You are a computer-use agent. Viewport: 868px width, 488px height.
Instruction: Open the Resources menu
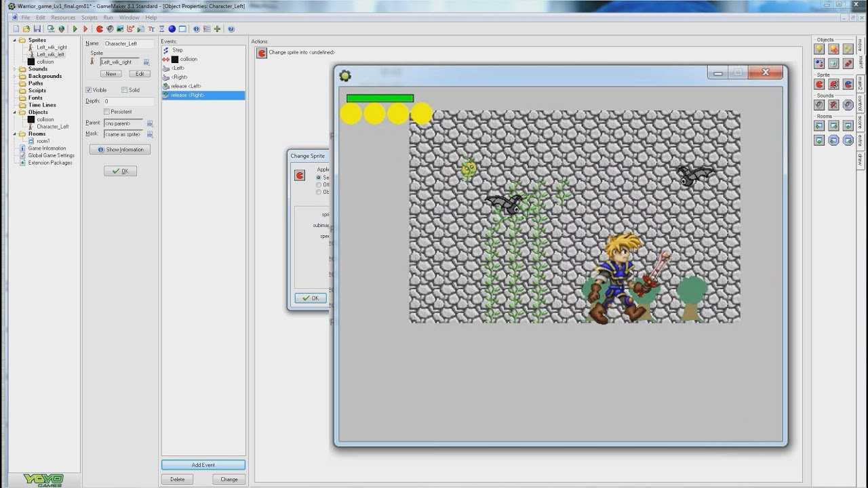click(63, 18)
